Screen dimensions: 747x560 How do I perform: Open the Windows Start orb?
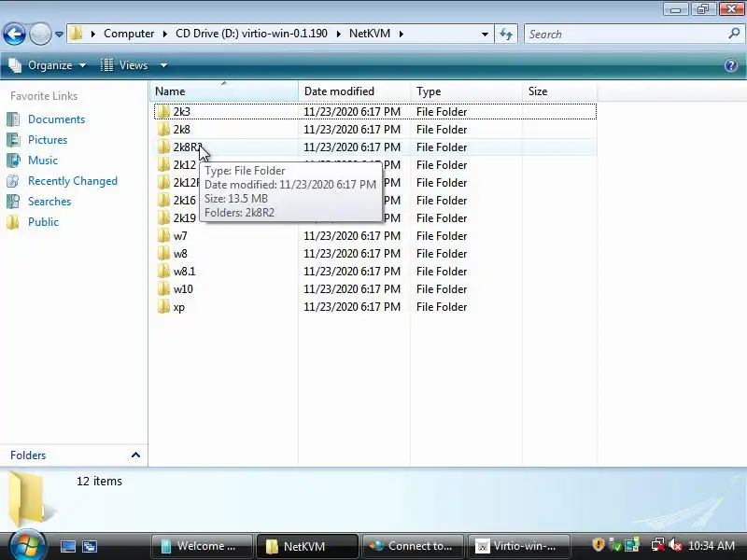click(27, 545)
